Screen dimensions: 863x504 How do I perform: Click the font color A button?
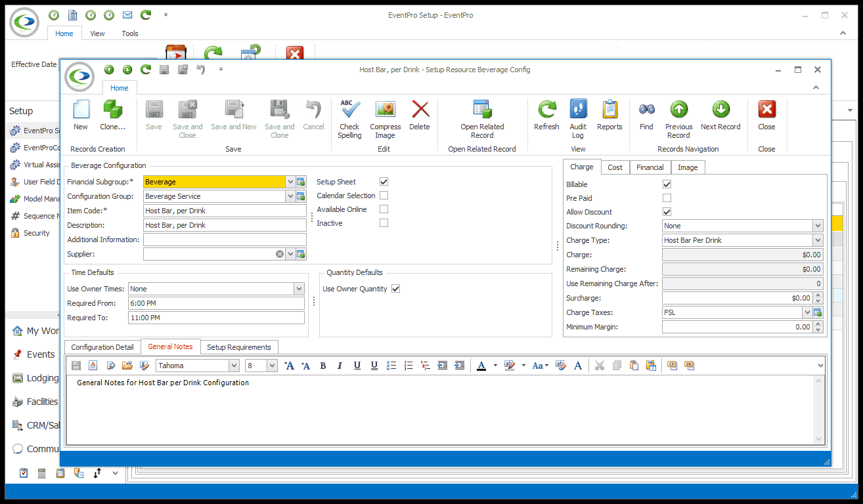coord(481,366)
